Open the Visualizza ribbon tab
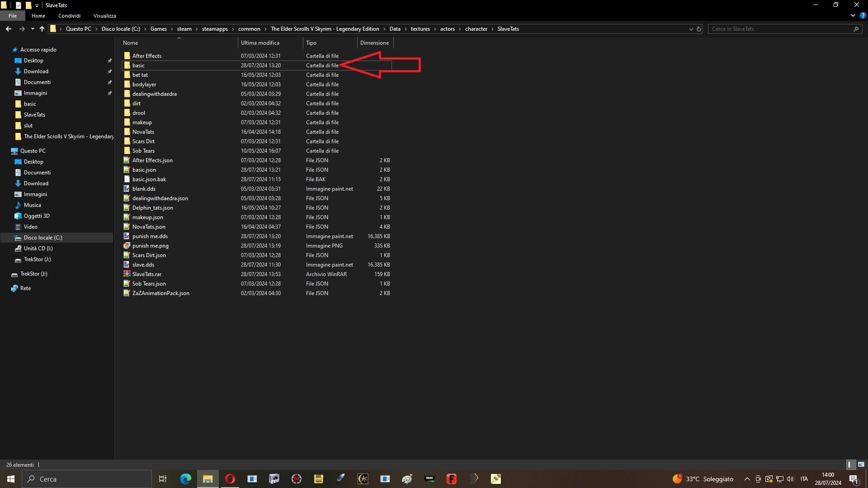 pos(105,16)
